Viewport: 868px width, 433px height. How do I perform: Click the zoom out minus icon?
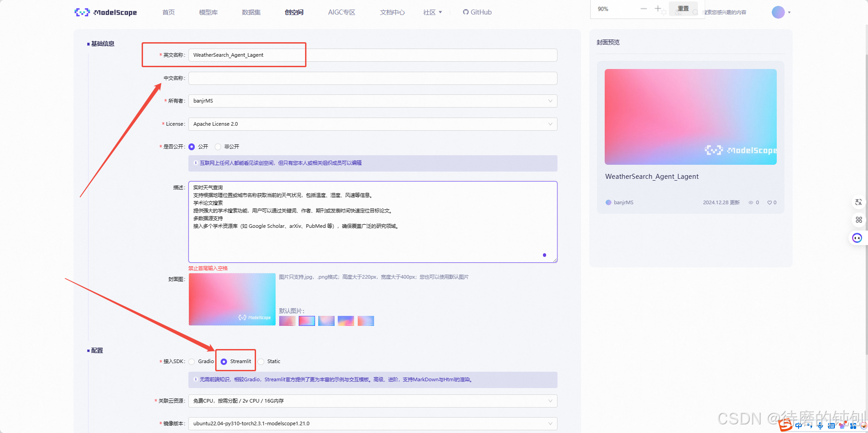pos(644,9)
